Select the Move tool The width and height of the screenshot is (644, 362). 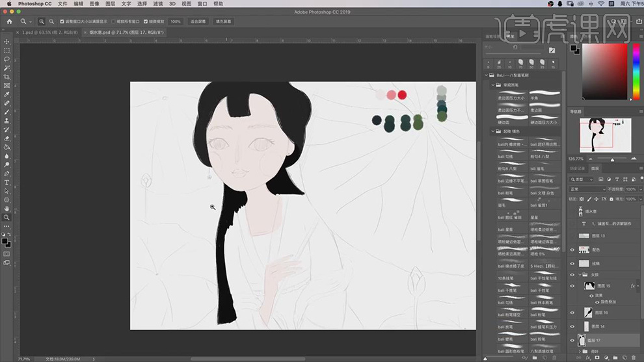pos(7,42)
